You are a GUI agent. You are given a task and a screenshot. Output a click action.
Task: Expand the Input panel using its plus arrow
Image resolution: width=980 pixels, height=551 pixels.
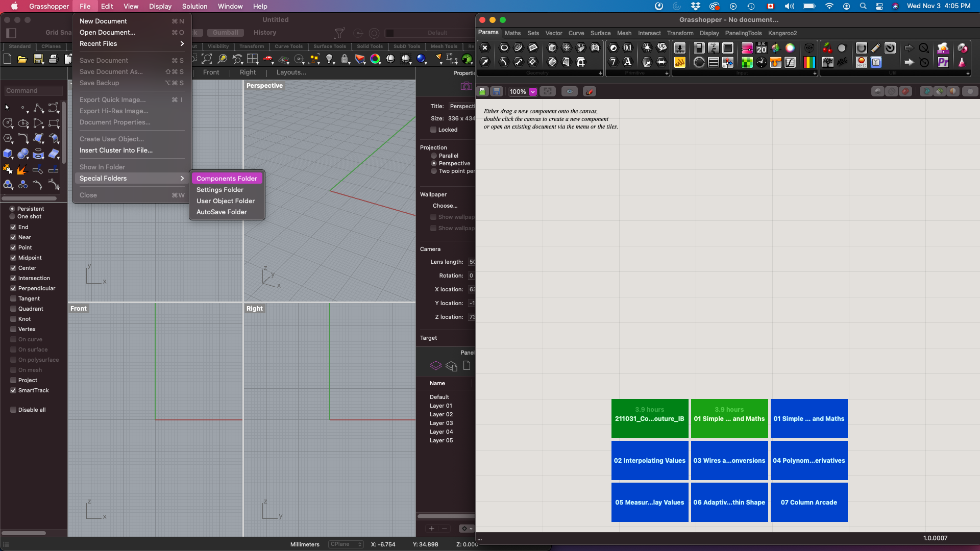coord(814,73)
